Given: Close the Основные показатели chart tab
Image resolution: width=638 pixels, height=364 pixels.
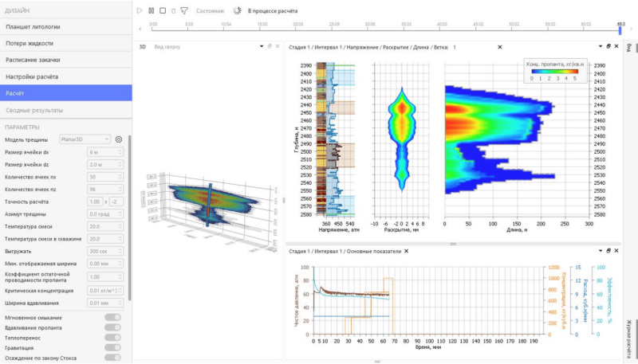Looking at the screenshot, I should (x=407, y=252).
